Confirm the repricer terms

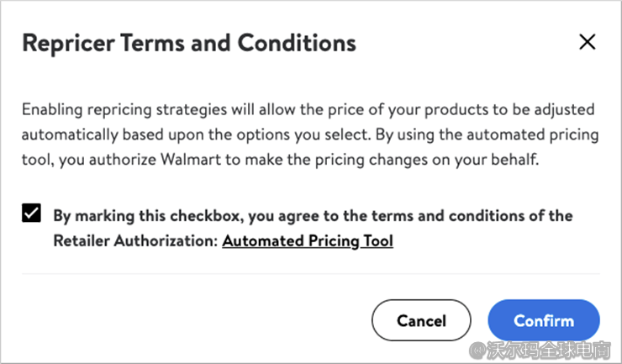tap(543, 320)
